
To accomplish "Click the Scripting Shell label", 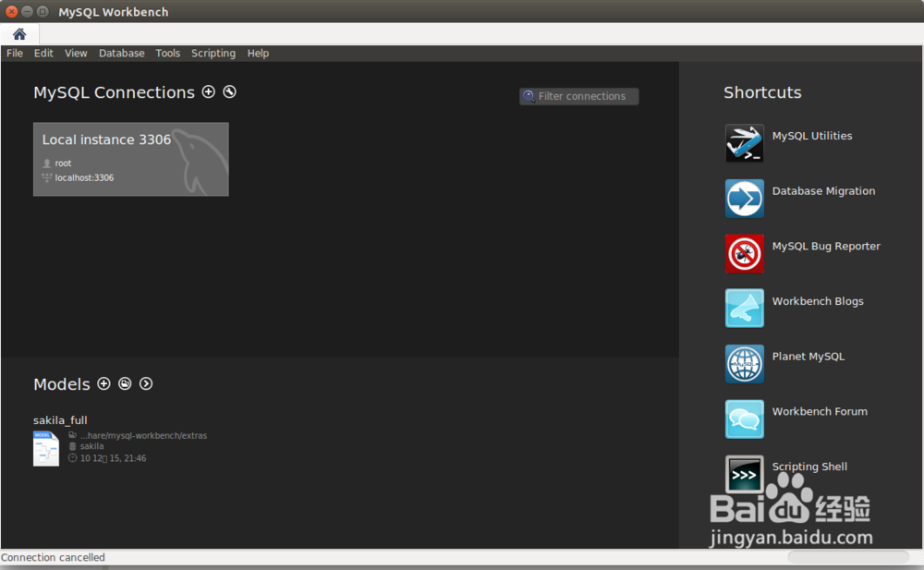I will pyautogui.click(x=809, y=467).
